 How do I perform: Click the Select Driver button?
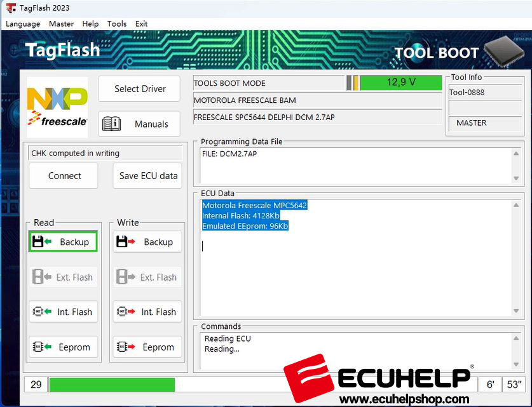(139, 89)
